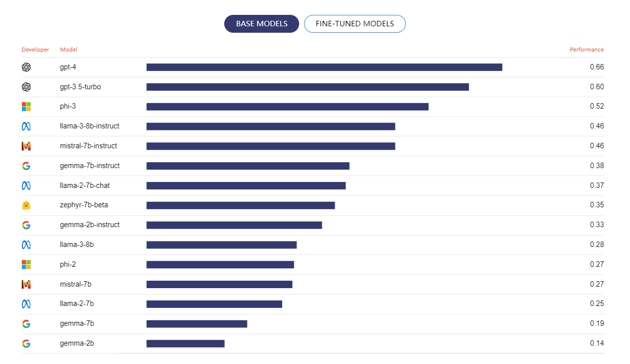Viewport: 630px width, 364px height.
Task: Sort by the Performance column header
Action: (586, 50)
